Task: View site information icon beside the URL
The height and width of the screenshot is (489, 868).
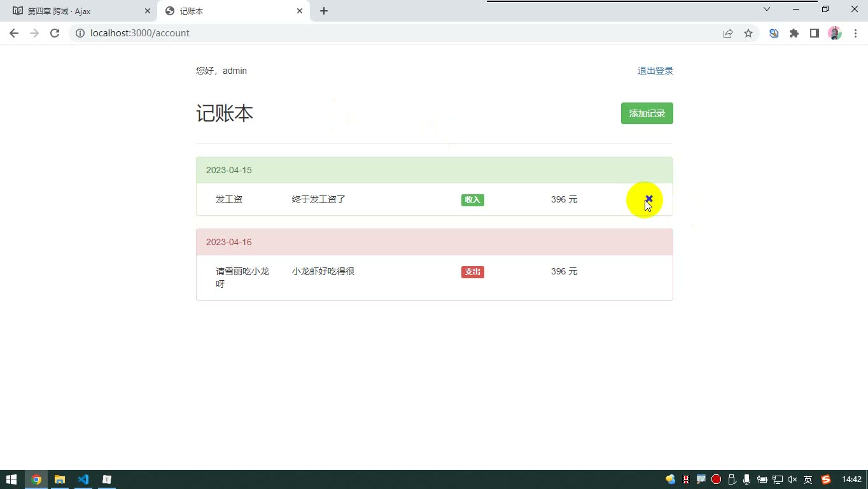Action: click(80, 33)
